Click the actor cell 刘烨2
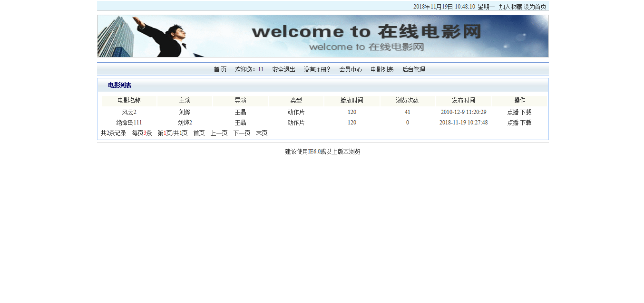This screenshot has height=303, width=644. coord(185,123)
